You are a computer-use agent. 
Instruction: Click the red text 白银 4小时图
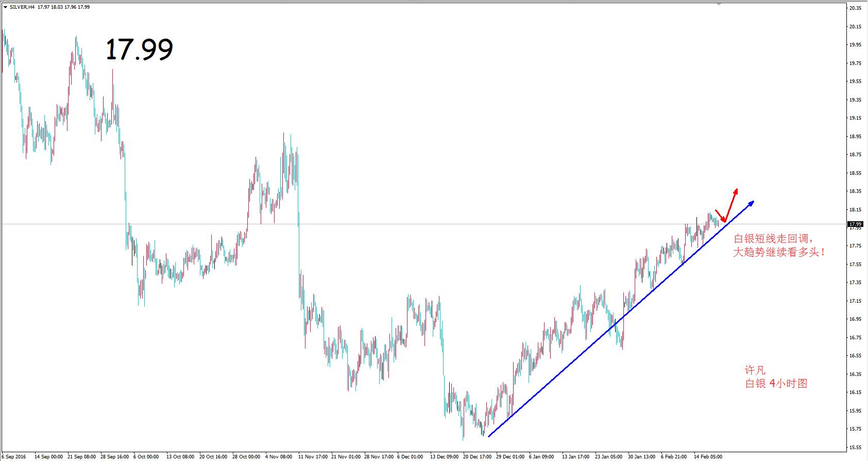click(776, 384)
